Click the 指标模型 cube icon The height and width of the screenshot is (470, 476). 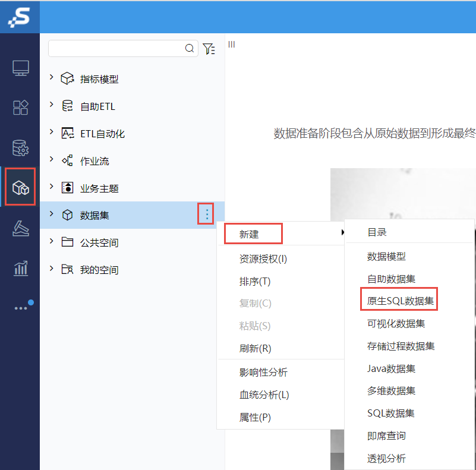67,78
